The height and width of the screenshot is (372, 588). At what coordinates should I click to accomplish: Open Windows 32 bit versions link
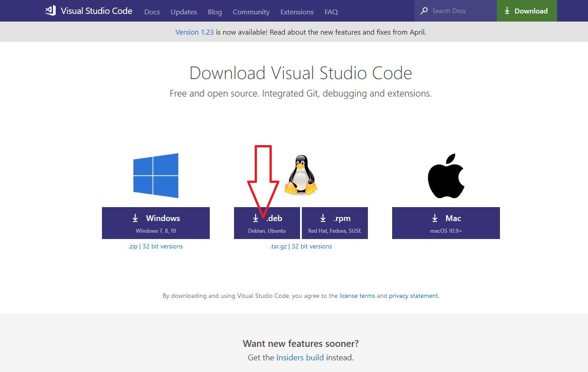pos(163,246)
